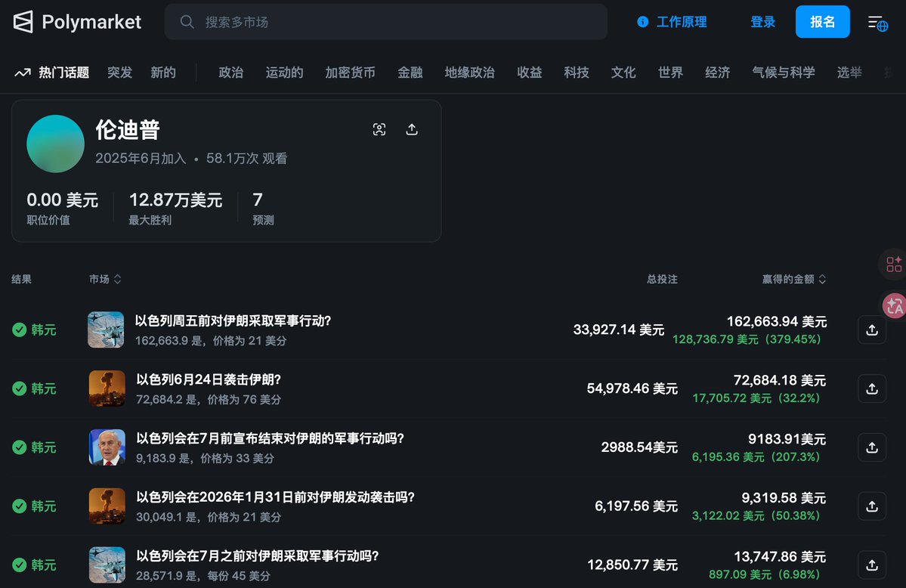Click the round teal profile avatar
This screenshot has height=588, width=906.
55,144
